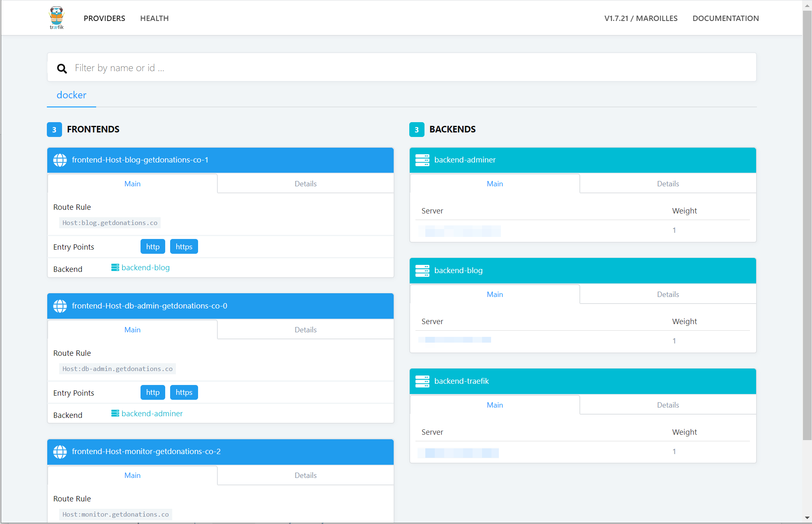Image resolution: width=812 pixels, height=524 pixels.
Task: Click the backend-blog header title
Action: click(459, 271)
